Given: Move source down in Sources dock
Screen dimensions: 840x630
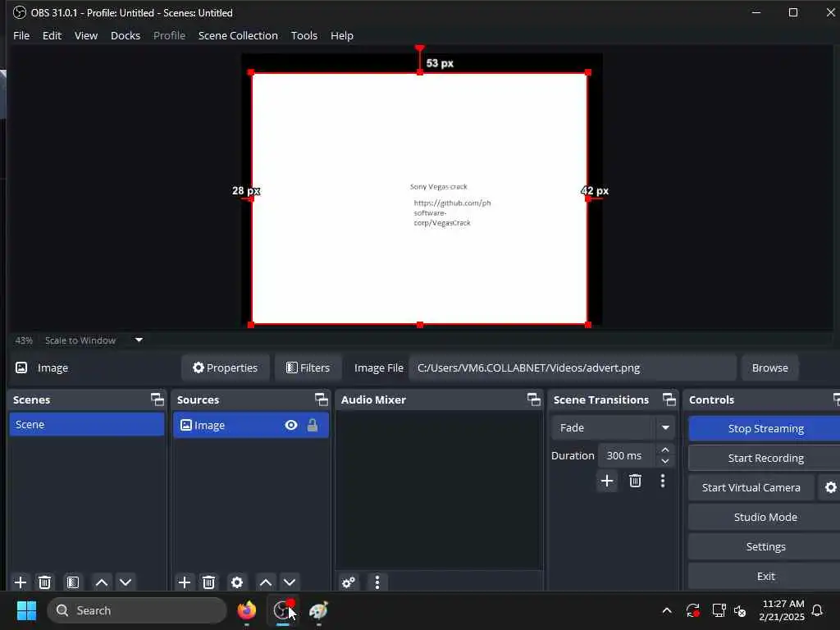Looking at the screenshot, I should [290, 582].
